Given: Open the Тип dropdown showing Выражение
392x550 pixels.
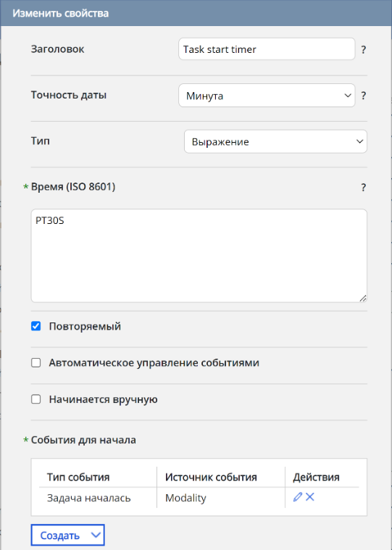Looking at the screenshot, I should click(275, 142).
